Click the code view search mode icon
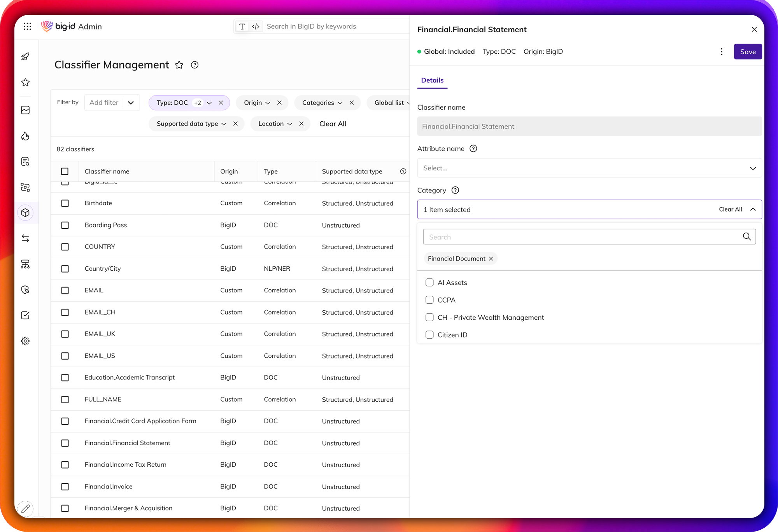Image resolution: width=778 pixels, height=532 pixels. pyautogui.click(x=256, y=26)
